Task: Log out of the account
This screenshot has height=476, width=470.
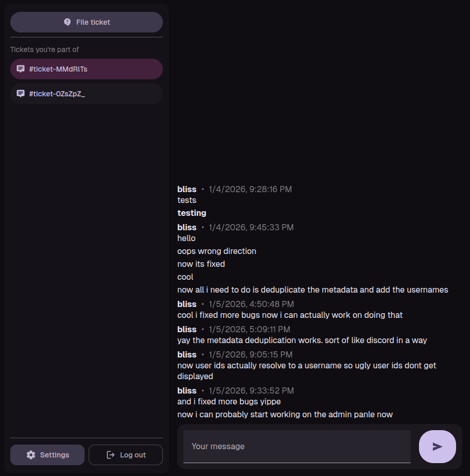Action: [x=126, y=455]
